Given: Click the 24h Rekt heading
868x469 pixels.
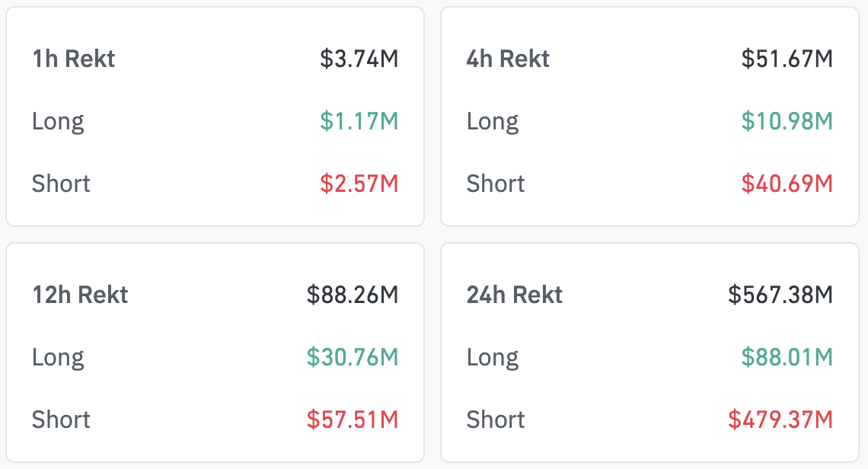Looking at the screenshot, I should click(514, 295).
